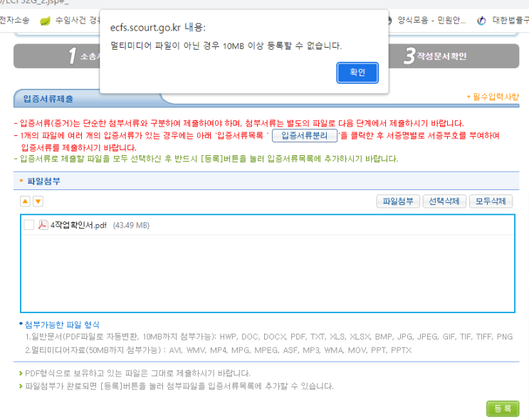Open the 전자소송 bookmark
529x420 pixels.
click(x=14, y=20)
